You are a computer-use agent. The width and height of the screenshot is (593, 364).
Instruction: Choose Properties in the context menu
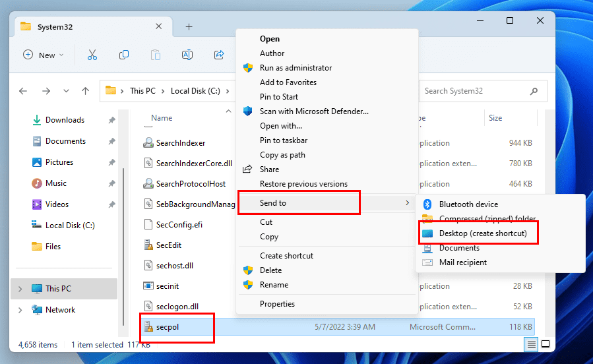coord(327,304)
